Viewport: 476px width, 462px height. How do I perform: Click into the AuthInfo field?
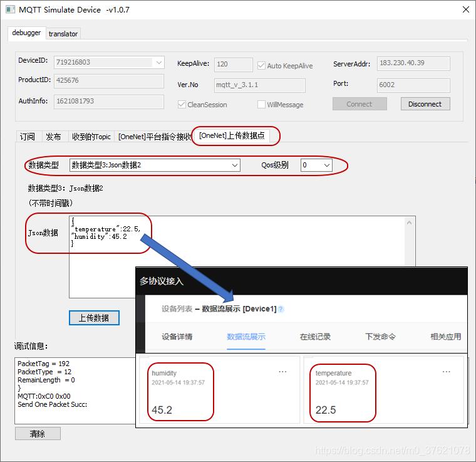point(109,102)
